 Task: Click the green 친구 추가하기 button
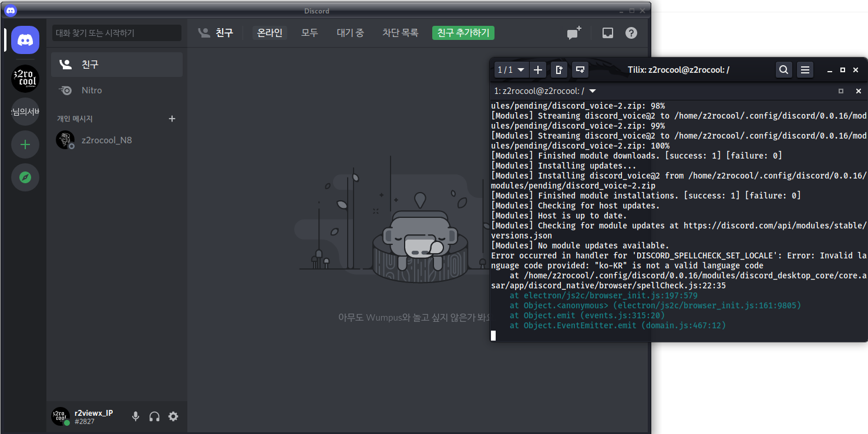click(463, 33)
